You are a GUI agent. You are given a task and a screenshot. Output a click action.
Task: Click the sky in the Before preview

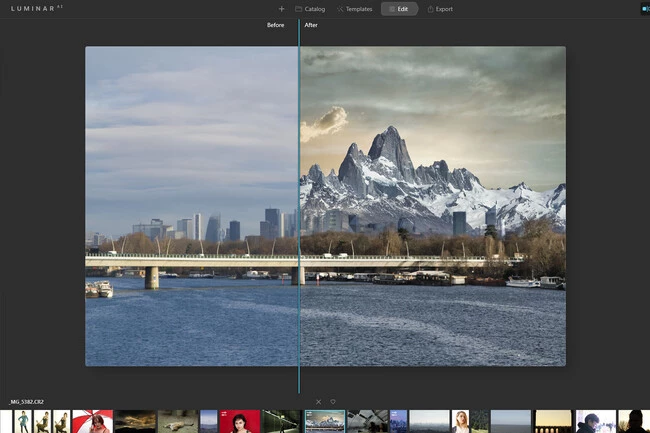point(190,120)
